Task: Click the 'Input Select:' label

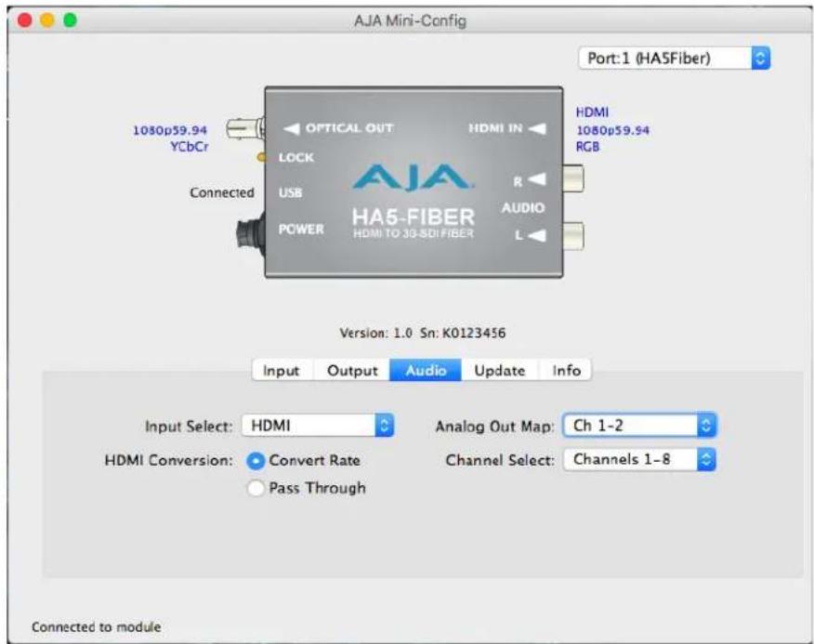Action: coord(189,427)
